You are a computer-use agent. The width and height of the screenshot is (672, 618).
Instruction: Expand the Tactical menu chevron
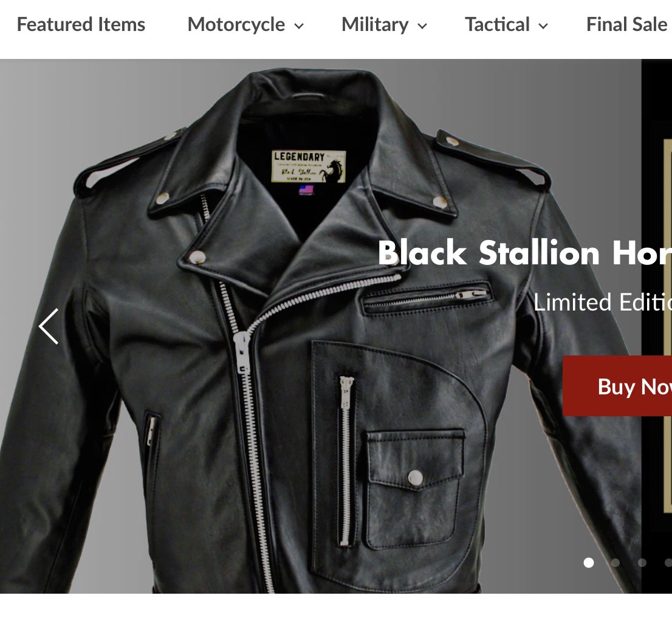coord(543,26)
